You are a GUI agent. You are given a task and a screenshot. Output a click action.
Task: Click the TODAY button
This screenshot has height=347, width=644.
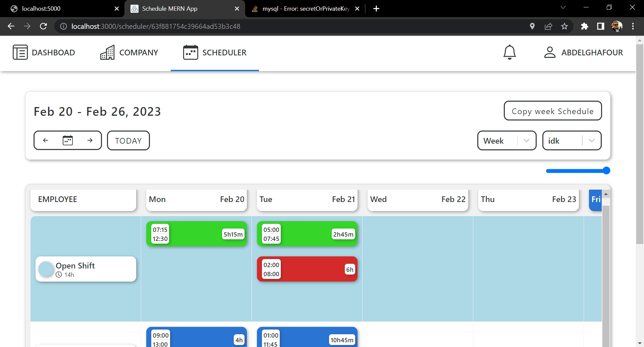tap(128, 140)
